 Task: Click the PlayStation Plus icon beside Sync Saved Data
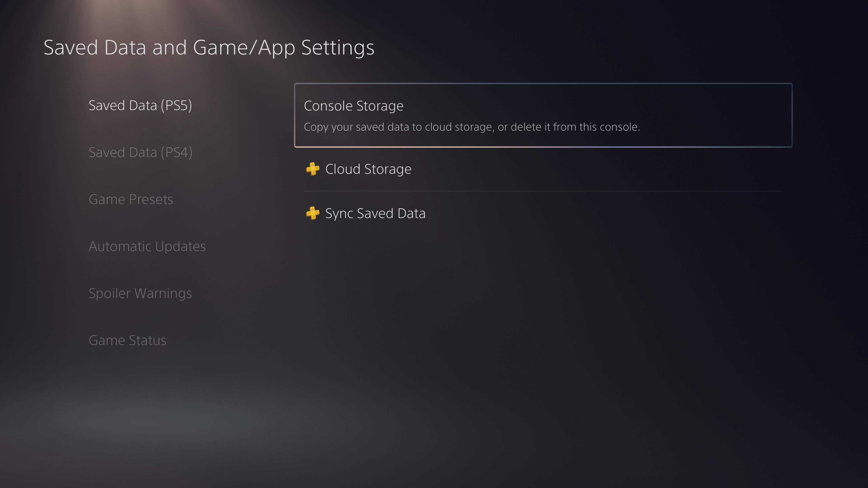click(x=312, y=213)
